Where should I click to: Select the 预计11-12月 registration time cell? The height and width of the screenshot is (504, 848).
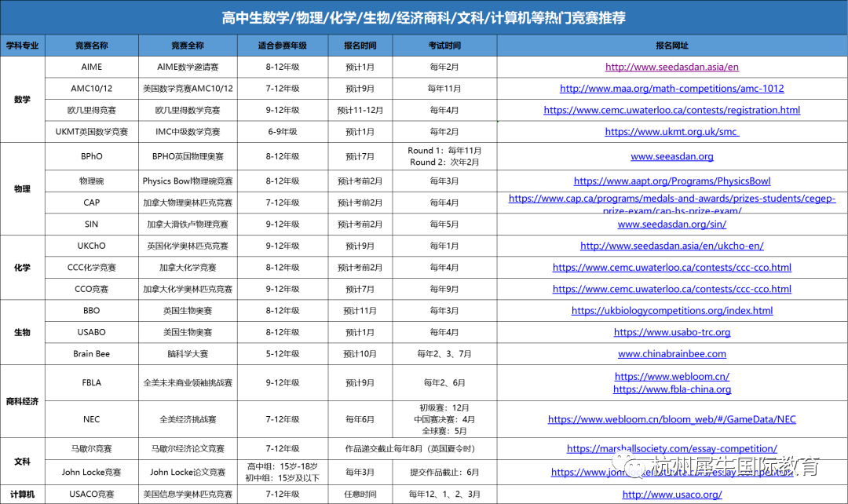point(360,111)
